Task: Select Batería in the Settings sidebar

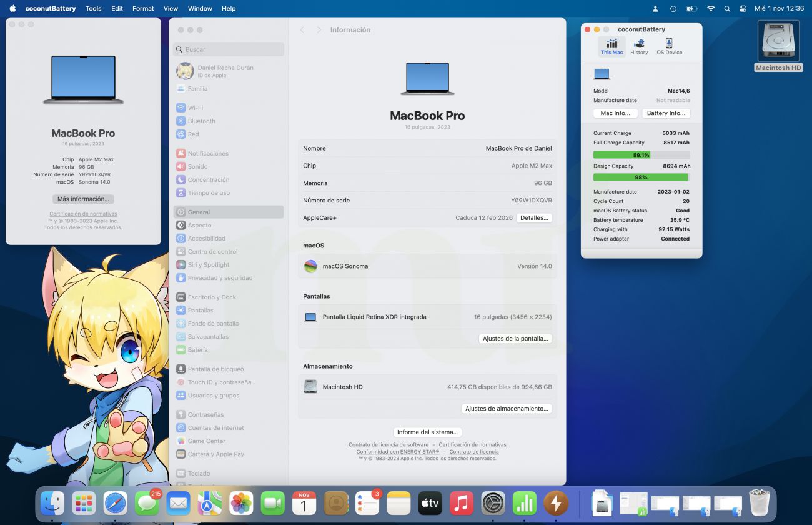Action: (x=229, y=349)
